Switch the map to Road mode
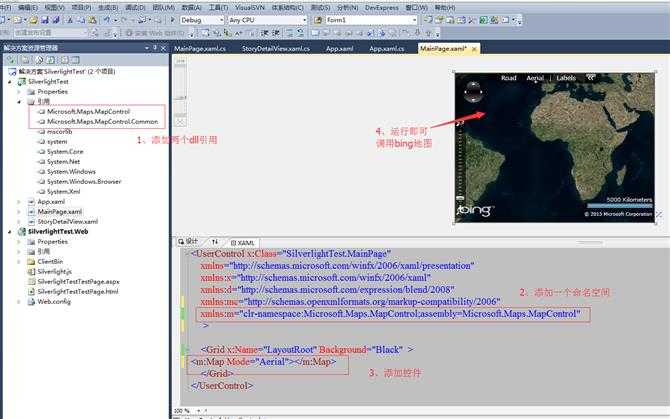 508,78
